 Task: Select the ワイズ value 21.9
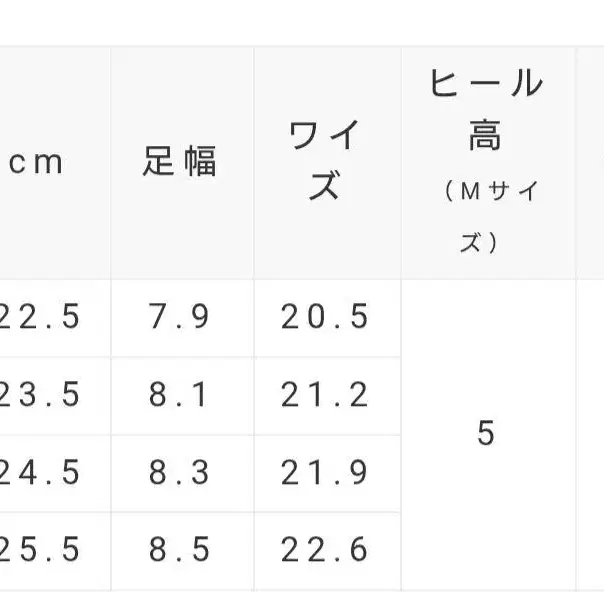[x=325, y=472]
